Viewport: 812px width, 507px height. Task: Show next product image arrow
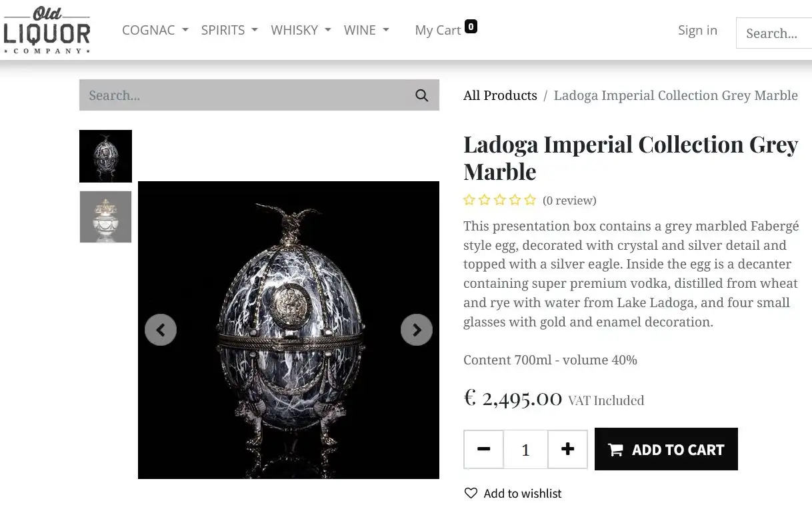pos(417,330)
